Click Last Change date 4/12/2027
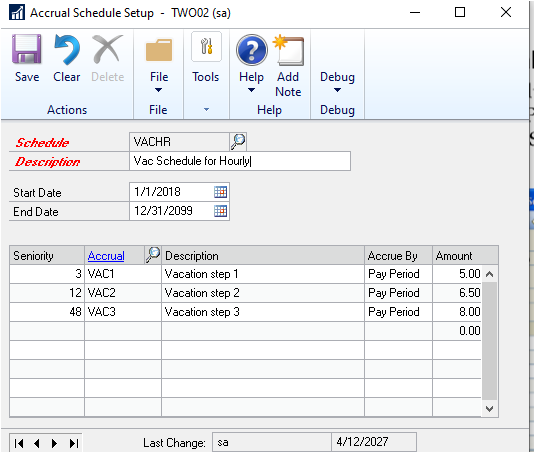 click(x=374, y=442)
